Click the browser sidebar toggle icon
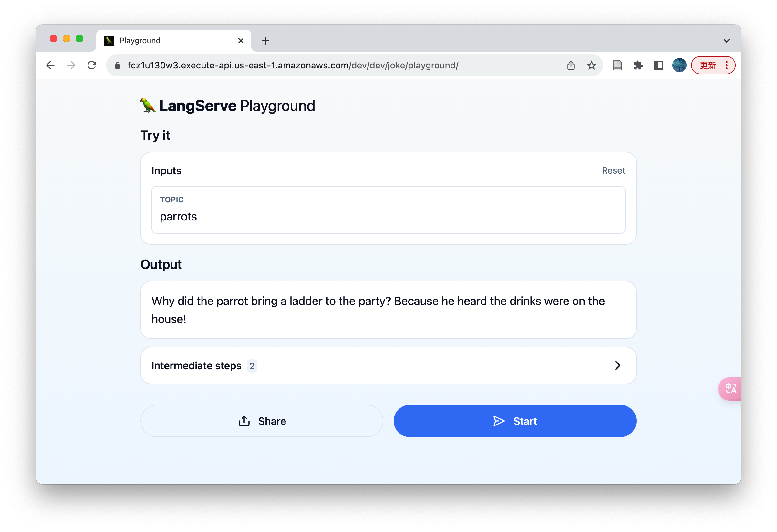Image resolution: width=777 pixels, height=532 pixels. 660,65
